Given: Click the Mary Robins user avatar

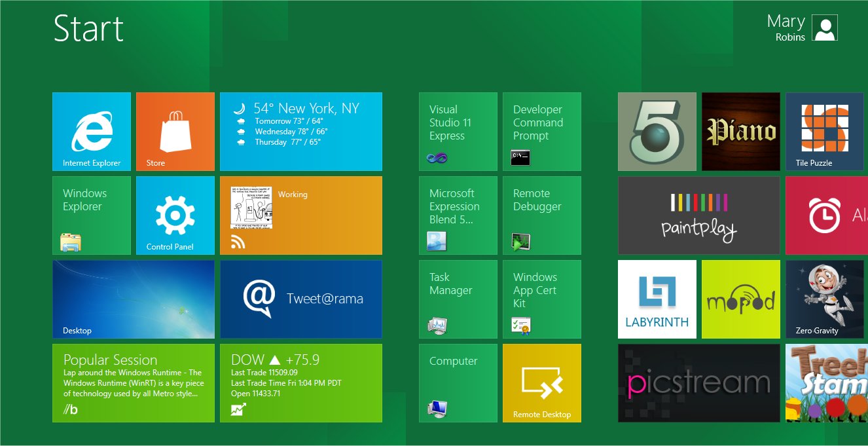Looking at the screenshot, I should coord(825,28).
